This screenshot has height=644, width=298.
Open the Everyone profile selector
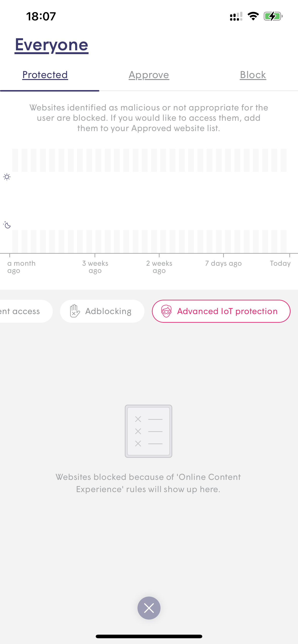(x=52, y=45)
